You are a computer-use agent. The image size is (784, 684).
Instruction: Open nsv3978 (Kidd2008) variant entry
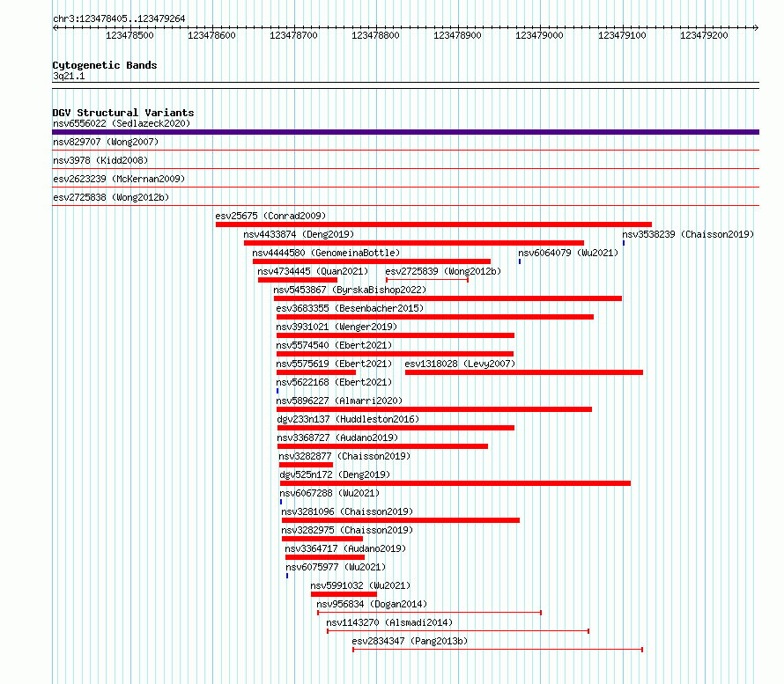tap(100, 160)
